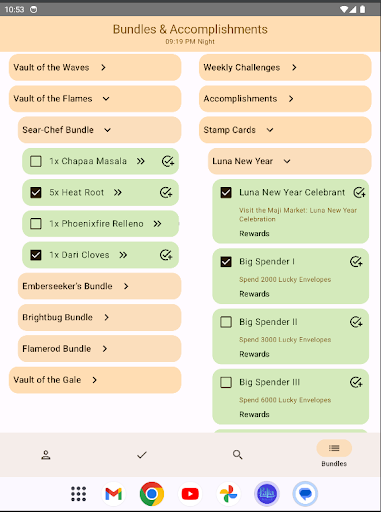Image resolution: width=381 pixels, height=512 pixels.
Task: Tap double-chevron details arrow on Phoenixfire Relleno
Action: [x=157, y=224]
